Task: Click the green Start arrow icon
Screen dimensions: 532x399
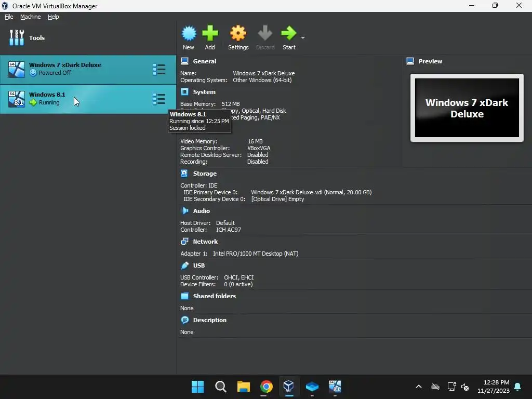Action: [289, 33]
